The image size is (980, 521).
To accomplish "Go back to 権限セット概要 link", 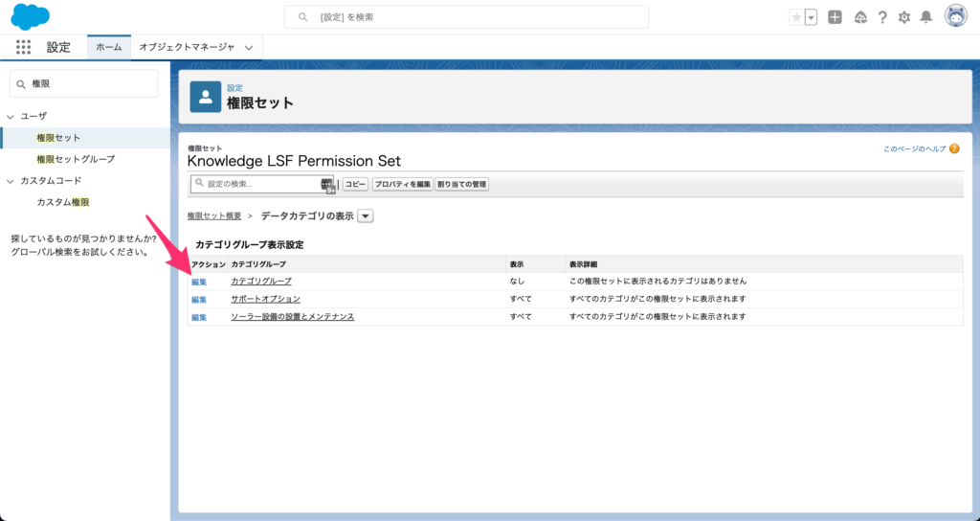I will point(214,215).
